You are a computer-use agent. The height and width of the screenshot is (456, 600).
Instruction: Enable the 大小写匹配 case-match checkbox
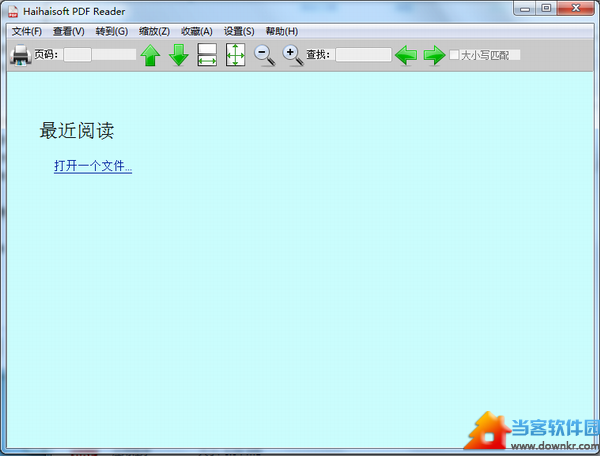point(454,55)
